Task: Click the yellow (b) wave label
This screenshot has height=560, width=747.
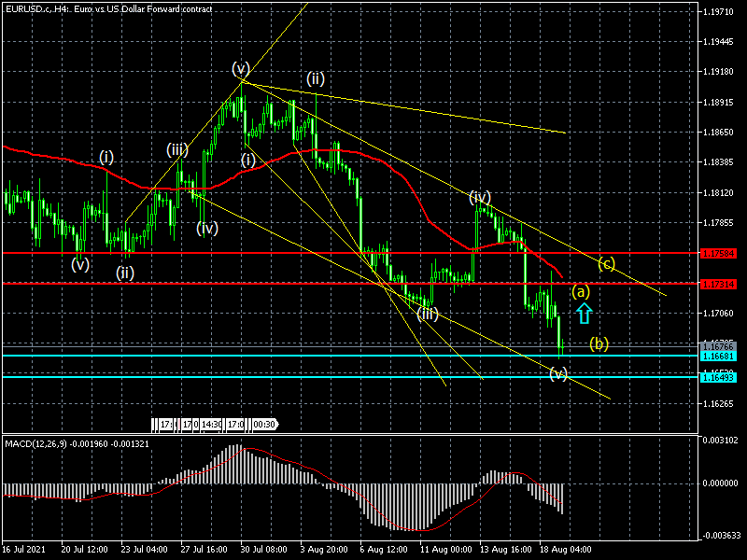Action: 599,343
